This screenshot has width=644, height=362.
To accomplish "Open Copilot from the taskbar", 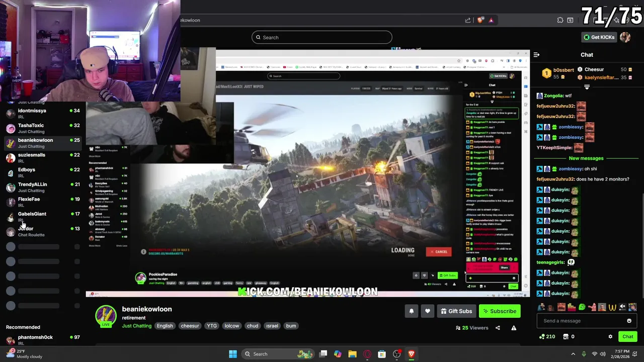I will click(x=338, y=354).
